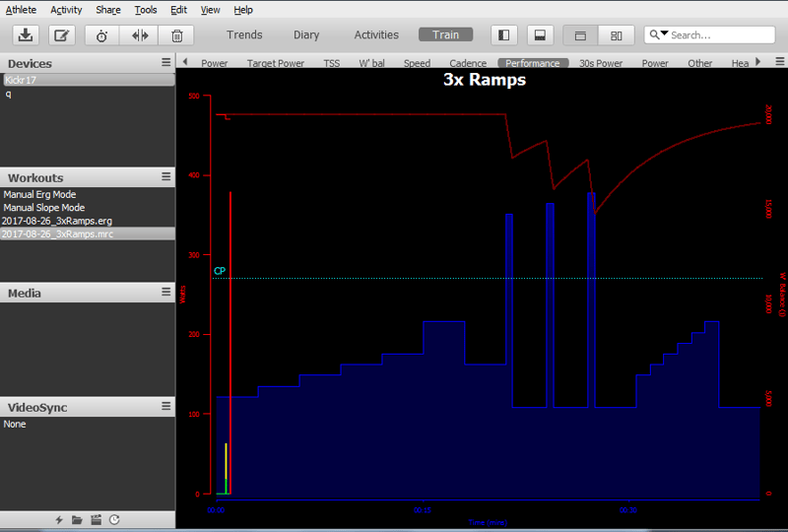Open the Help menu

coord(243,10)
